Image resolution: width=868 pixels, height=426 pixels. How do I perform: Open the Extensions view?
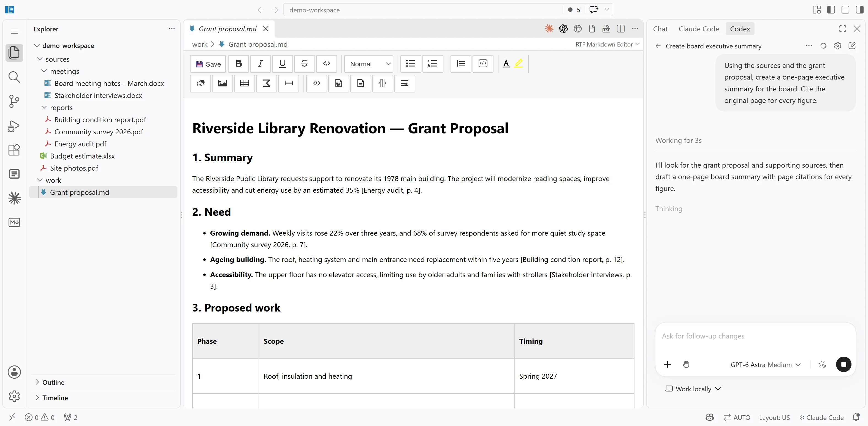click(x=14, y=149)
